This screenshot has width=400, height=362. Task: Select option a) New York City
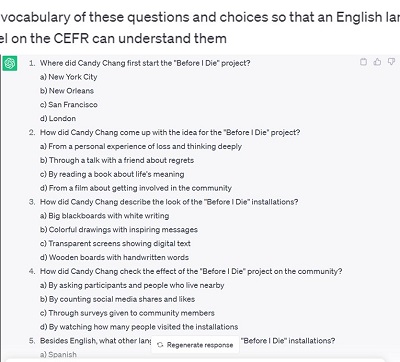point(68,77)
